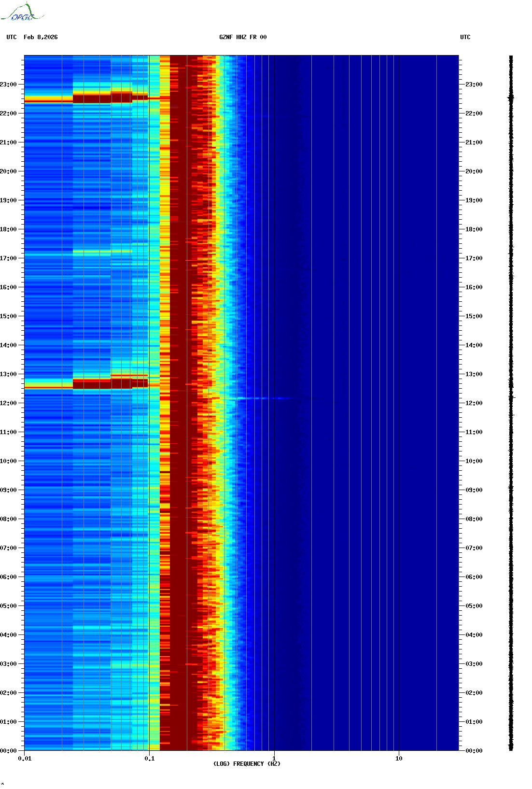Select the 06:00 tick on right time axis
The height and width of the screenshot is (789, 532).
pos(474,577)
